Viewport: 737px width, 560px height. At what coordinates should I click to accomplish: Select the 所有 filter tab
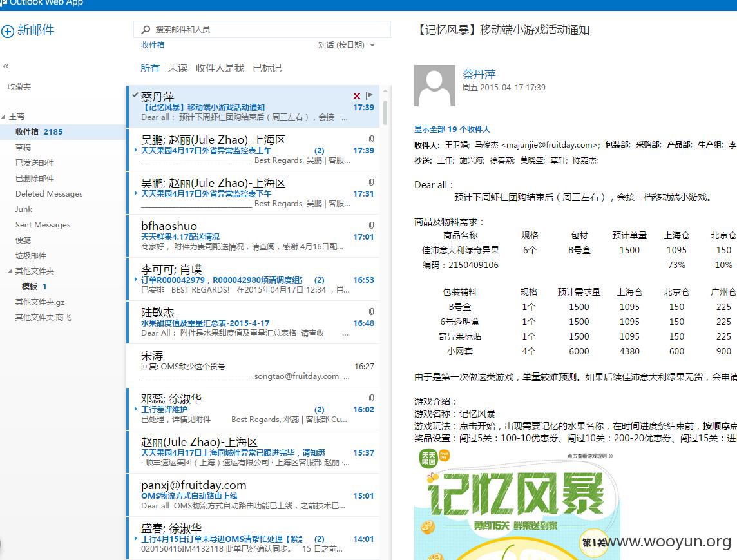(x=150, y=68)
